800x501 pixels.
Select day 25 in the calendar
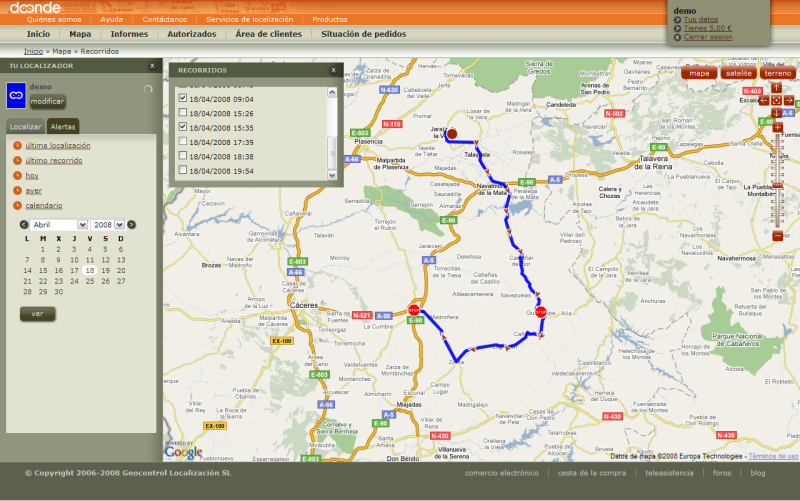point(90,281)
